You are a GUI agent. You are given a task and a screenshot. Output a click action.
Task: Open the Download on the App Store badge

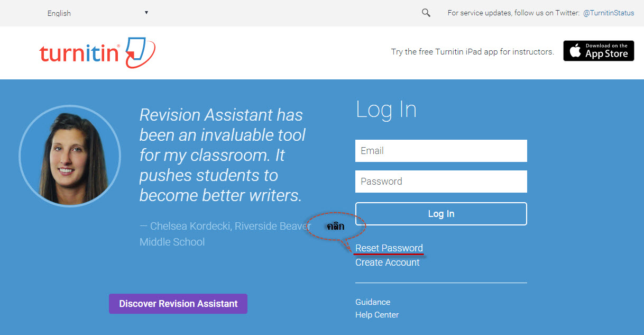(x=599, y=51)
